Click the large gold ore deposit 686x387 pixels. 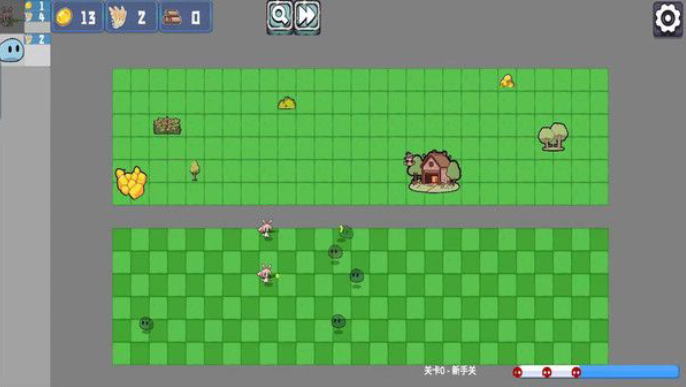tap(131, 183)
